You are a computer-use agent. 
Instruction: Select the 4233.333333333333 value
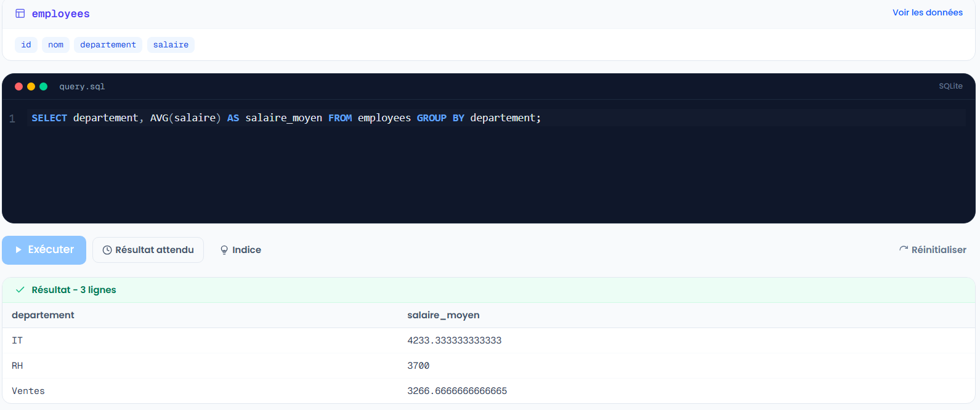click(455, 340)
